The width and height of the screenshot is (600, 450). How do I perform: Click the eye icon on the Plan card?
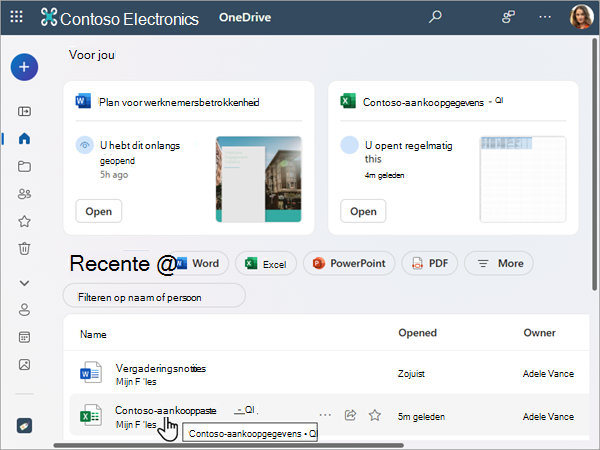click(x=85, y=145)
